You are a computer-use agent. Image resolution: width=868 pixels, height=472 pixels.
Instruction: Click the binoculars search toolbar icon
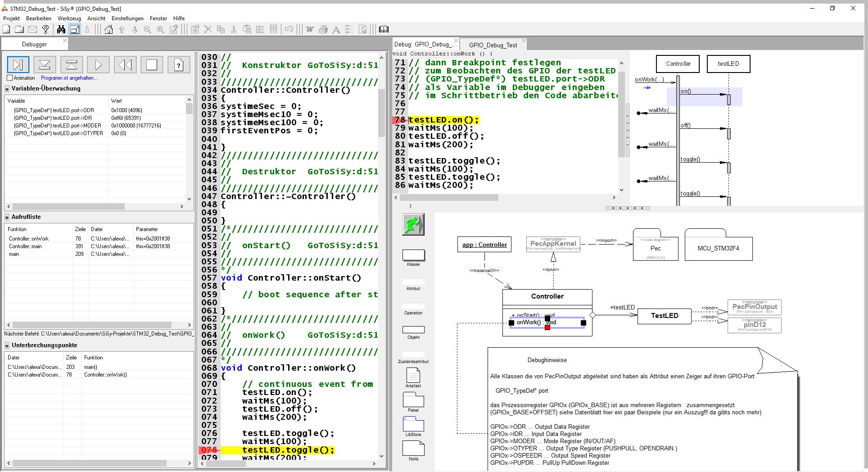(61, 29)
